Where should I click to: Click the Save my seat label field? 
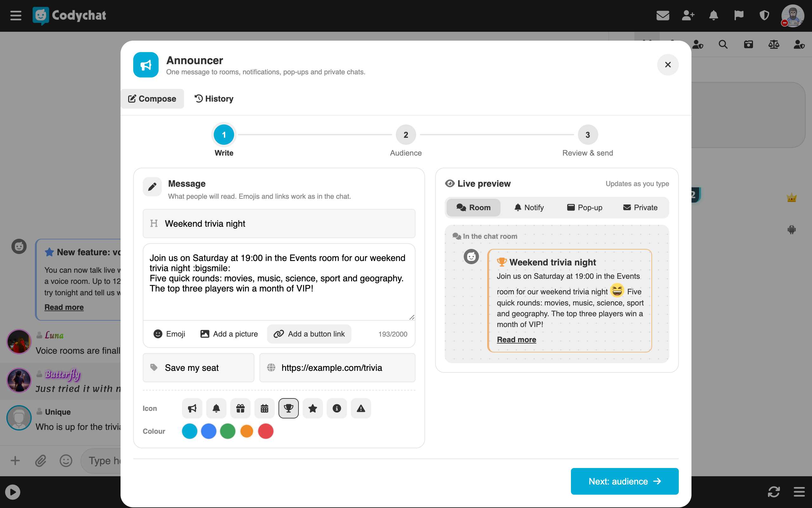[198, 368]
